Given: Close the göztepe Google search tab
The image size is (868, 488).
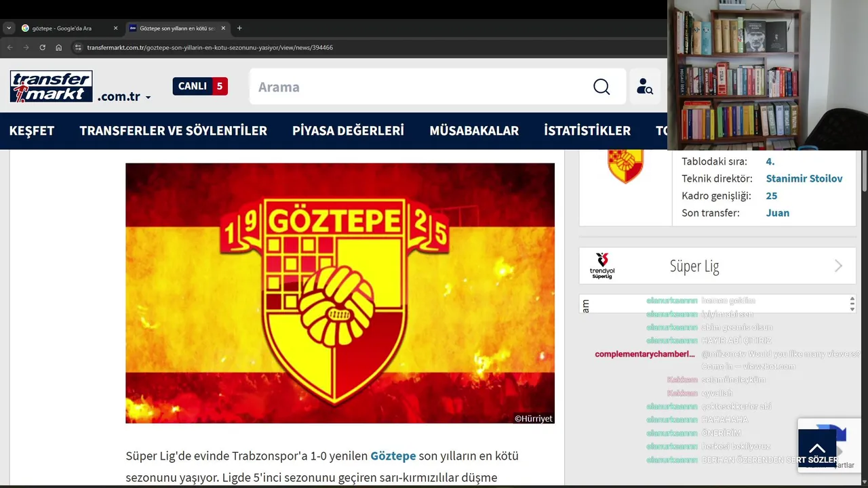Looking at the screenshot, I should pyautogui.click(x=115, y=28).
